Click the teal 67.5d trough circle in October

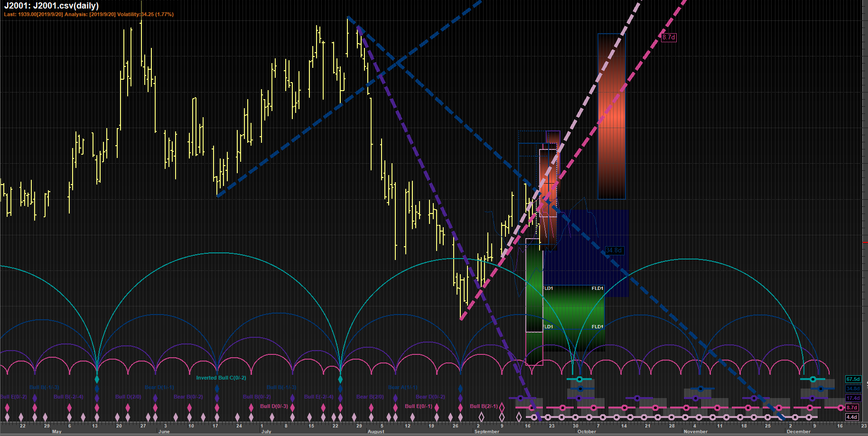[x=579, y=379]
